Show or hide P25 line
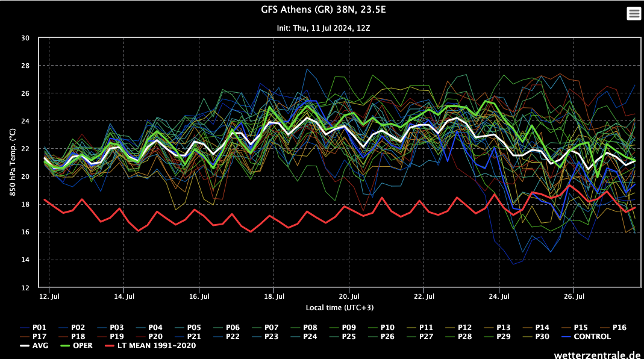 [x=342, y=336]
